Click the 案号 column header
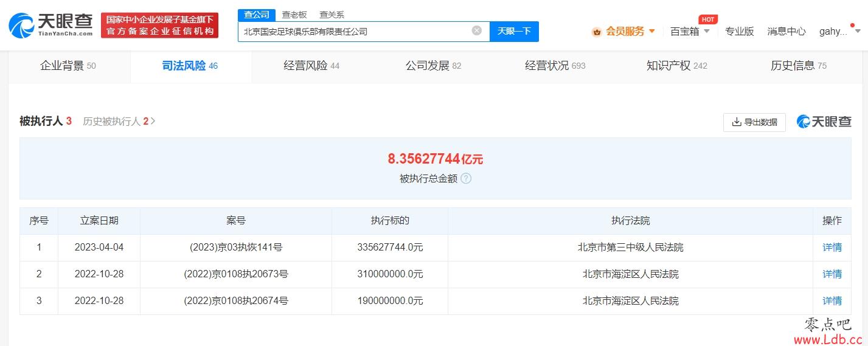The height and width of the screenshot is (346, 868). point(236,221)
